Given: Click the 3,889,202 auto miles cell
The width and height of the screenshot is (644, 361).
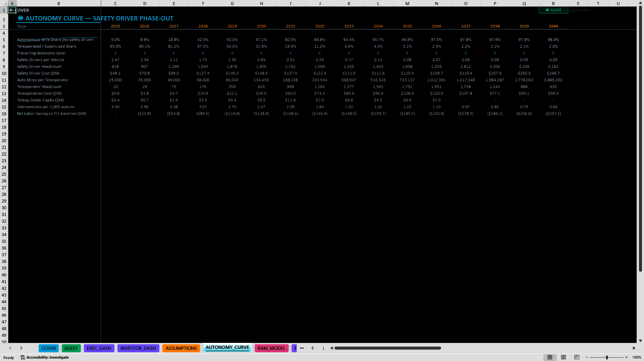Looking at the screenshot, I should (x=553, y=80).
